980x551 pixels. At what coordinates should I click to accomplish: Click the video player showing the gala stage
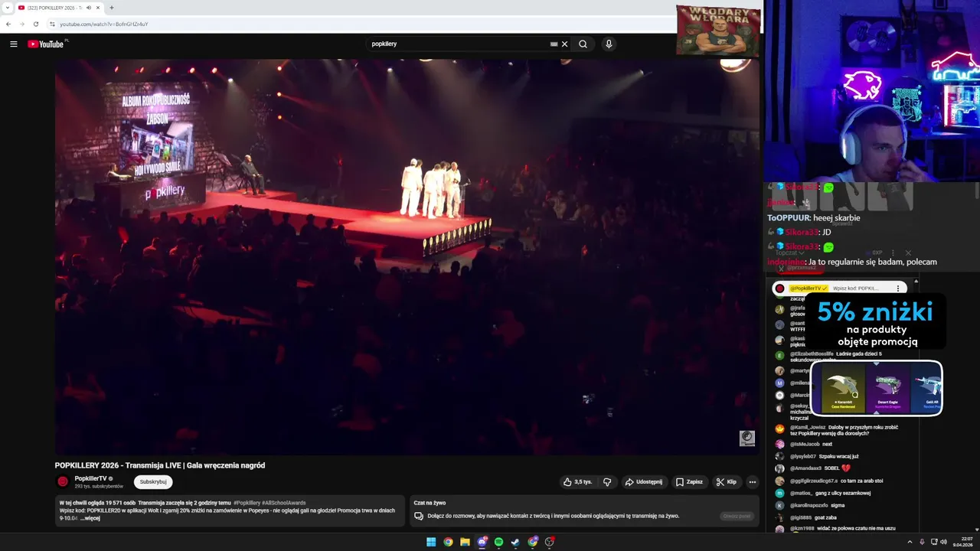[407, 257]
